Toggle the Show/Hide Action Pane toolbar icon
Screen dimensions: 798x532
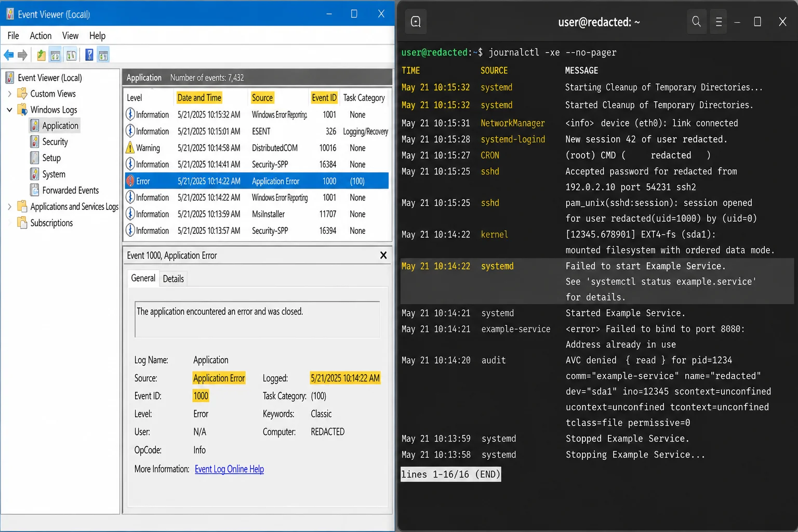[103, 55]
